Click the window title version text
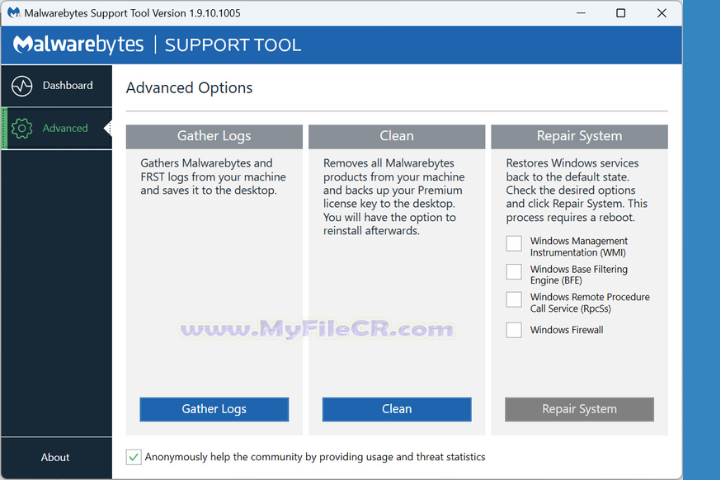Viewport: 720px width, 480px height. (132, 13)
